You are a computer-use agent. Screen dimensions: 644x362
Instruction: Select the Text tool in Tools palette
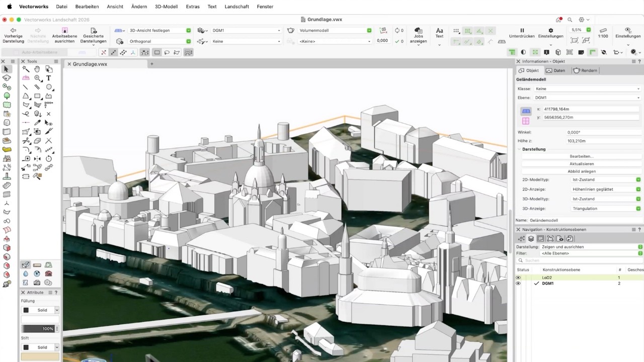click(x=49, y=78)
